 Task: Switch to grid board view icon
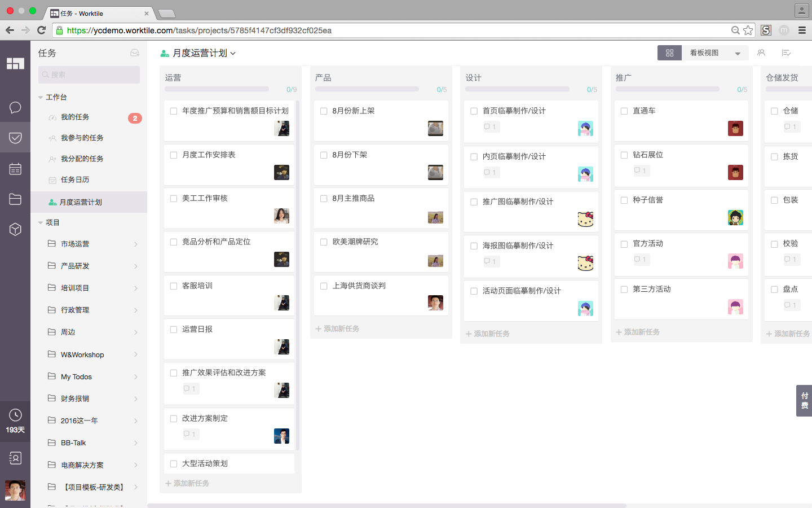tap(669, 52)
